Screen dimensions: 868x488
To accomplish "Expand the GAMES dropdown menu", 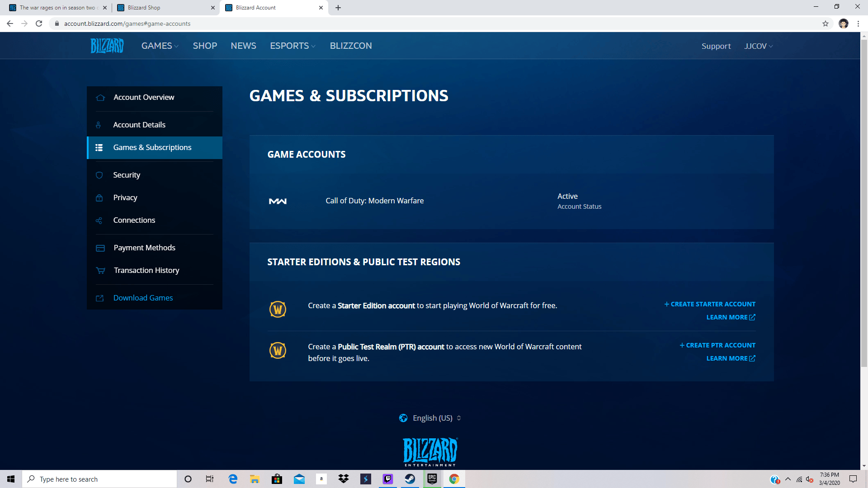I will tap(160, 46).
